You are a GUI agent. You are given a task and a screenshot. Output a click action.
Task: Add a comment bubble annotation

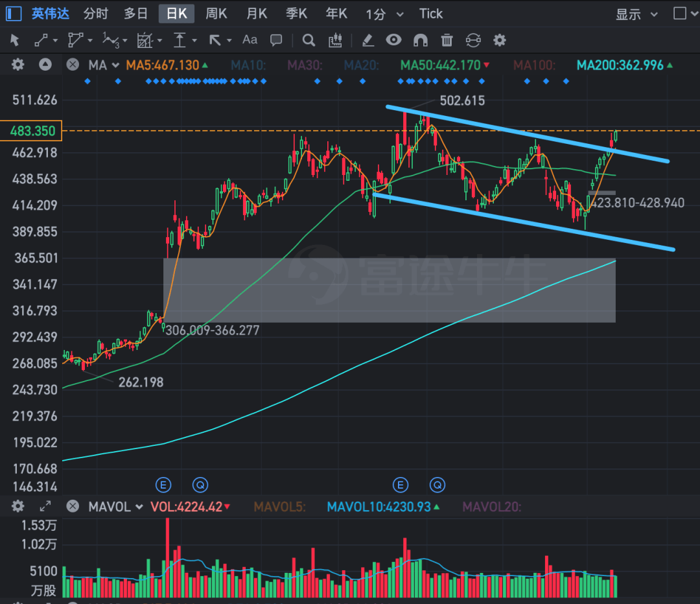(276, 40)
